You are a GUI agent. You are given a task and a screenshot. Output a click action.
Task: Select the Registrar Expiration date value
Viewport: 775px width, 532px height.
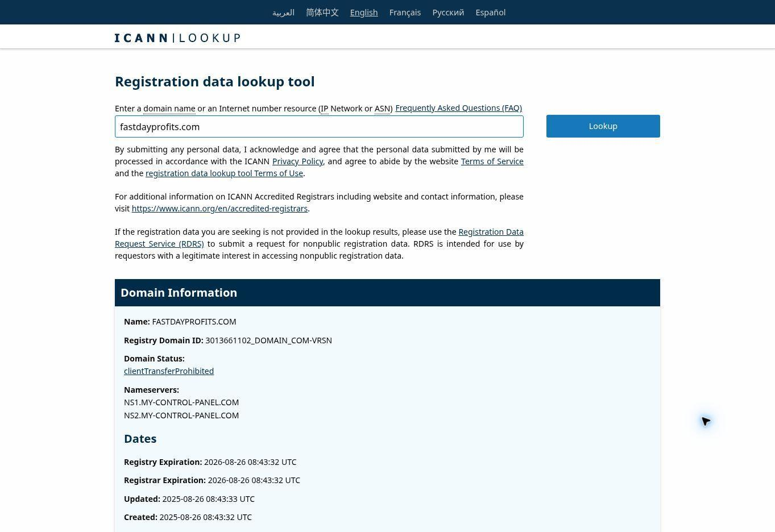(x=254, y=480)
